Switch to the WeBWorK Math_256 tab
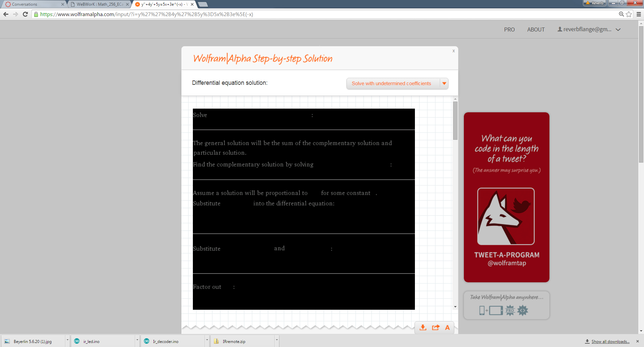The height and width of the screenshot is (347, 644). click(99, 4)
